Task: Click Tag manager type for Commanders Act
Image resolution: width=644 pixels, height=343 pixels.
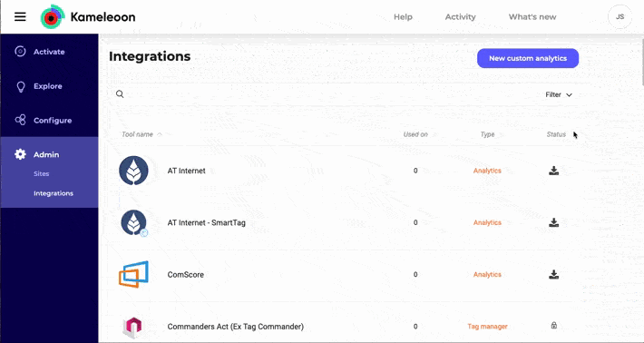Action: 487,327
